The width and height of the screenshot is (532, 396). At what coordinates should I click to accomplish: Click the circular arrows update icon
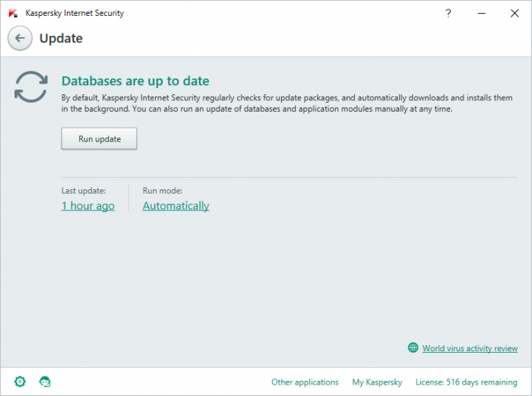[x=31, y=87]
